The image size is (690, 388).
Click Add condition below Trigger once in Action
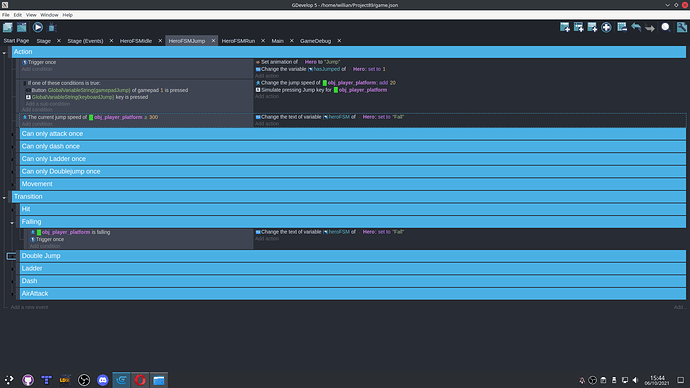[x=37, y=69]
